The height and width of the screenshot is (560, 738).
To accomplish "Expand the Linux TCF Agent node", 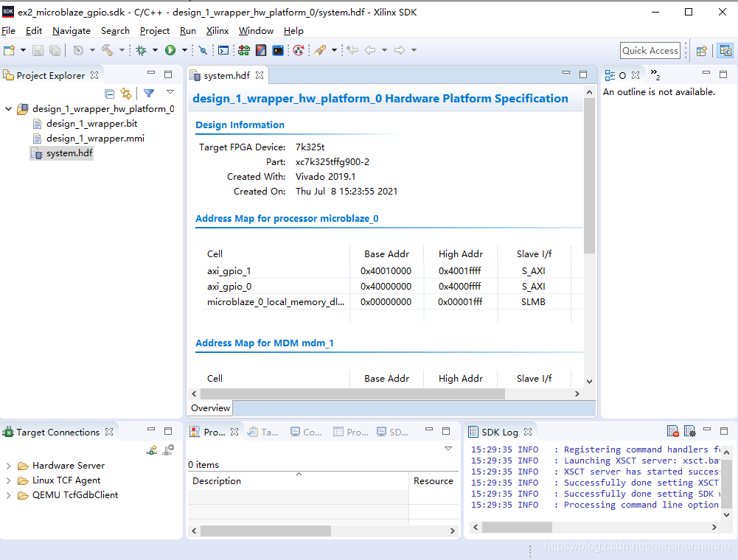I will point(8,481).
